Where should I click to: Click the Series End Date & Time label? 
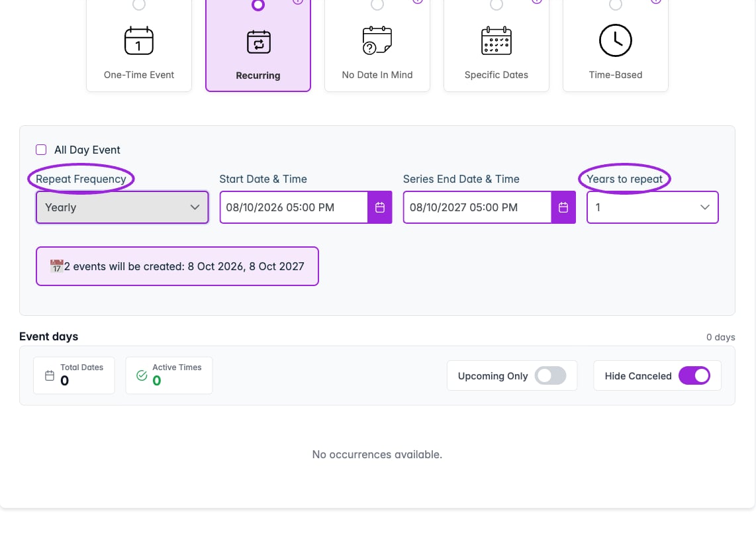click(x=461, y=179)
